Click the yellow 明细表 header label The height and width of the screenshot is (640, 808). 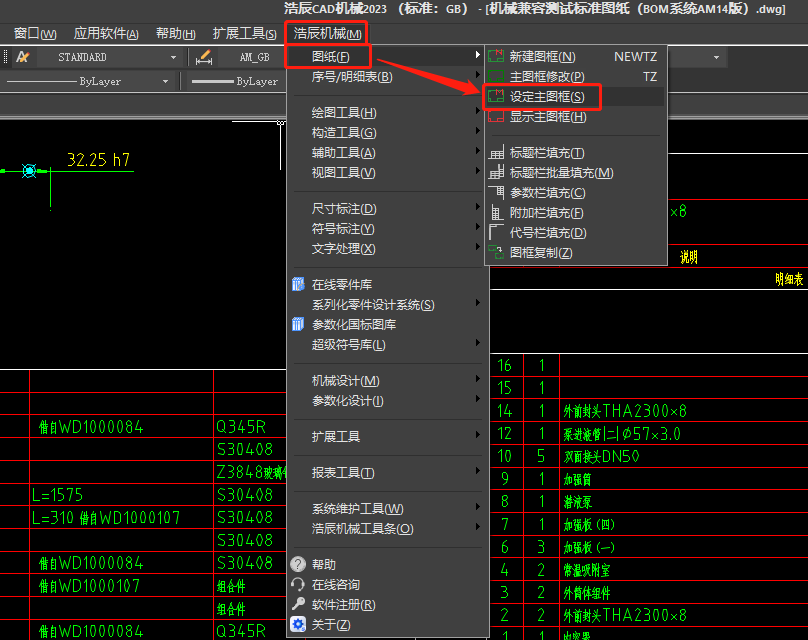click(x=789, y=279)
